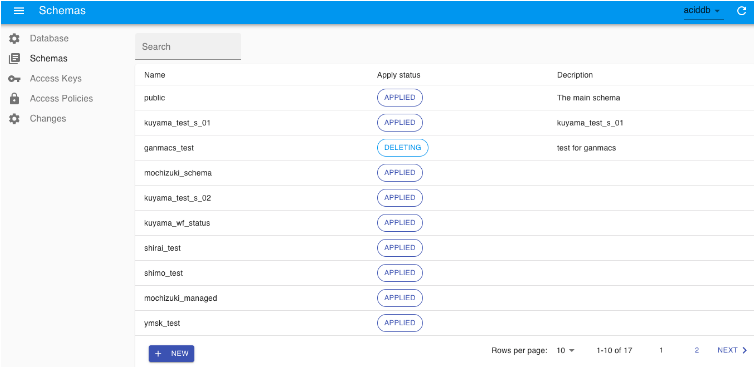This screenshot has width=756, height=368.
Task: Click the Schemas list icon
Action: [14, 58]
